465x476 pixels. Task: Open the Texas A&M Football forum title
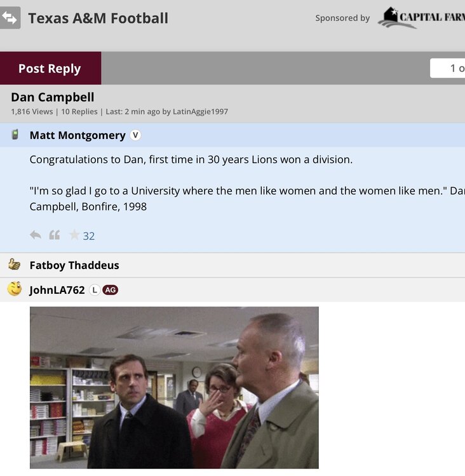98,18
